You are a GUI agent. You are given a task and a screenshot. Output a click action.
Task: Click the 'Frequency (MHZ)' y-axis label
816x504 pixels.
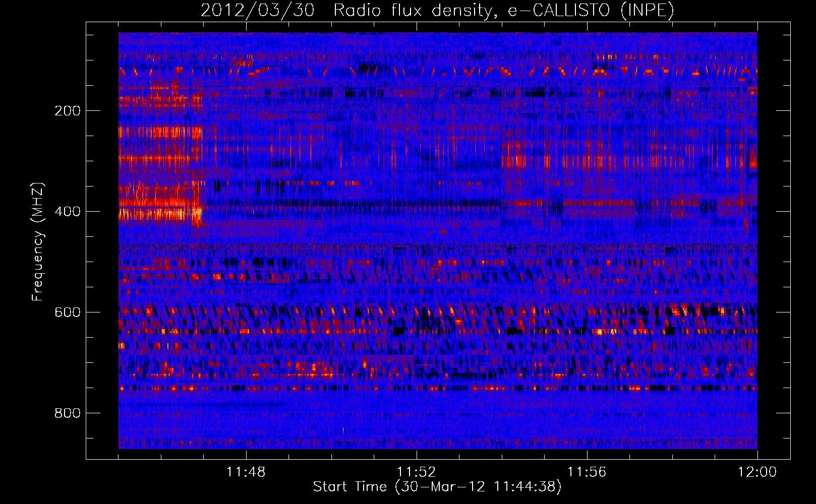(37, 242)
